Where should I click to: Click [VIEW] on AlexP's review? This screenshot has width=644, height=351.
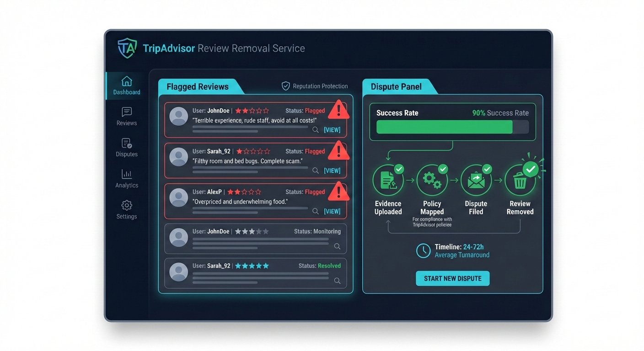(332, 211)
